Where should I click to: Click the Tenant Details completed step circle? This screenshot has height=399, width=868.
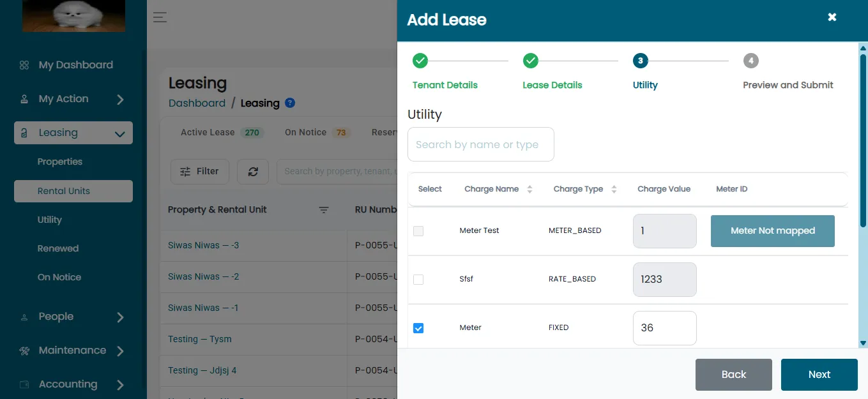pyautogui.click(x=420, y=61)
